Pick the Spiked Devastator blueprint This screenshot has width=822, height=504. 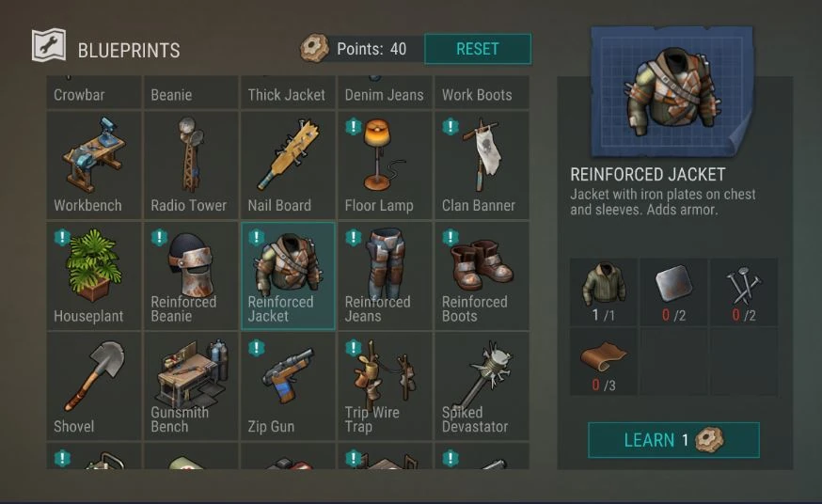[482, 386]
